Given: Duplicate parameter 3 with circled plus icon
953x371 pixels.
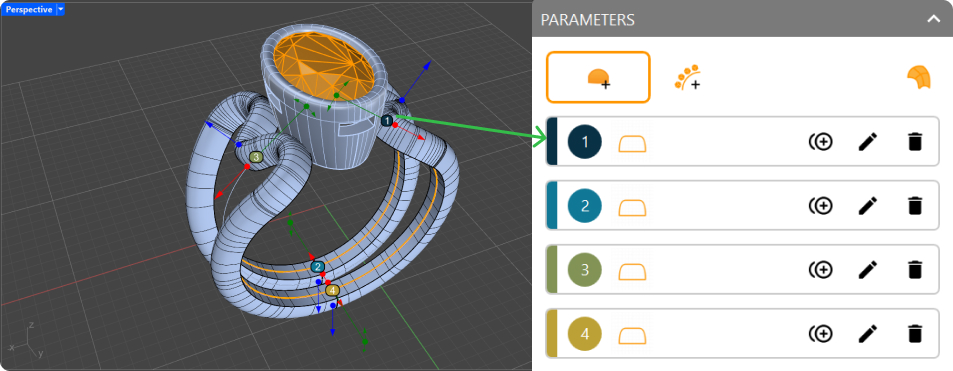Looking at the screenshot, I should 821,270.
